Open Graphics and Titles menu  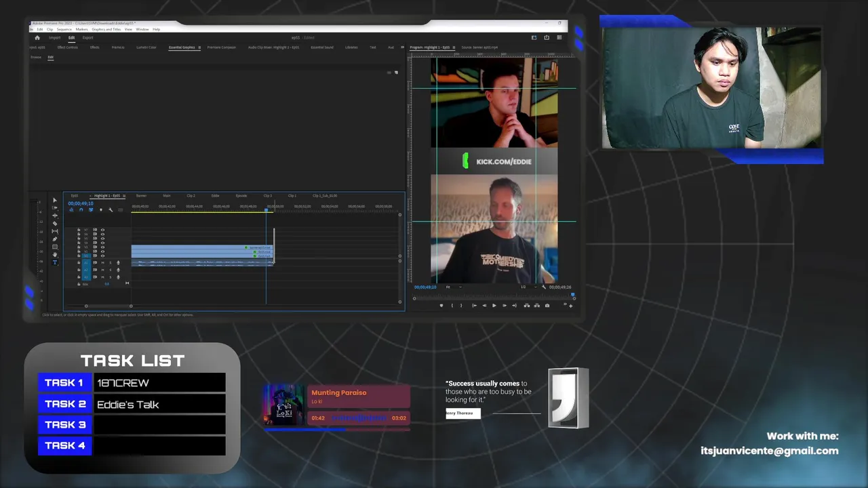106,29
